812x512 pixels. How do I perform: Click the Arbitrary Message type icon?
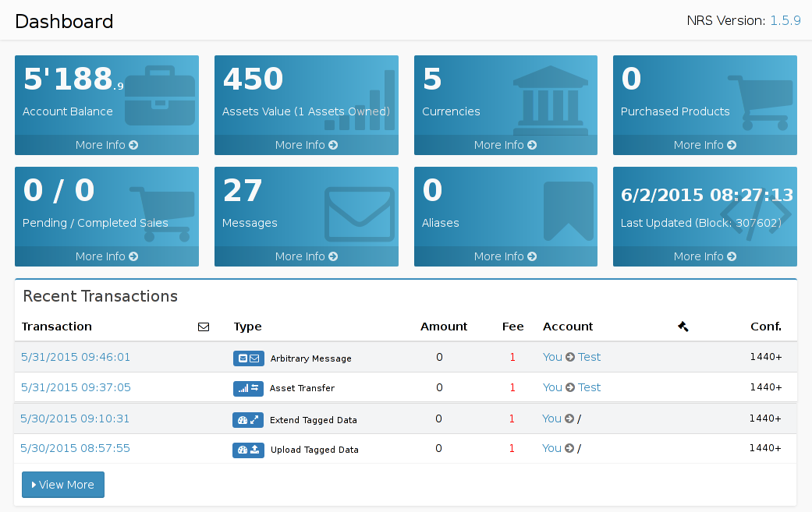(x=249, y=358)
